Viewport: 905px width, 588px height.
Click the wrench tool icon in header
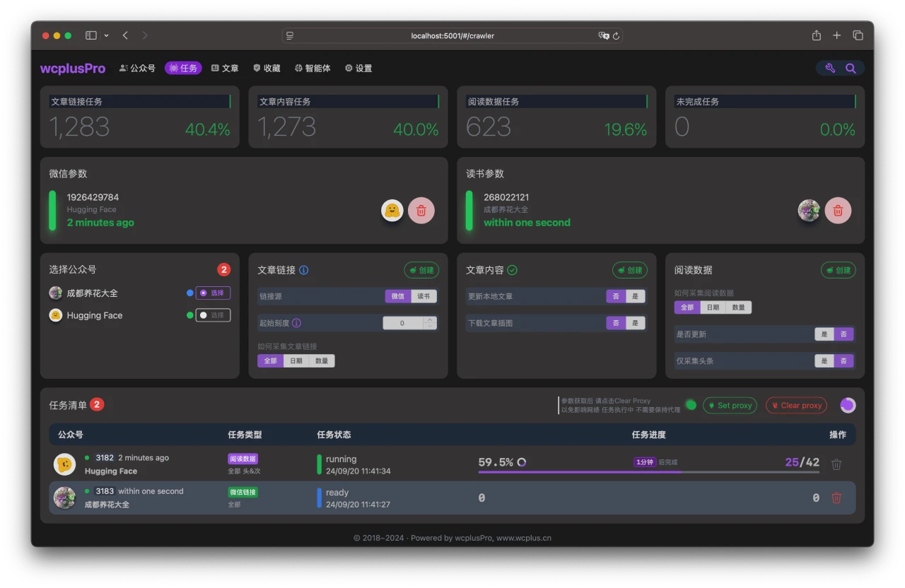click(x=830, y=69)
